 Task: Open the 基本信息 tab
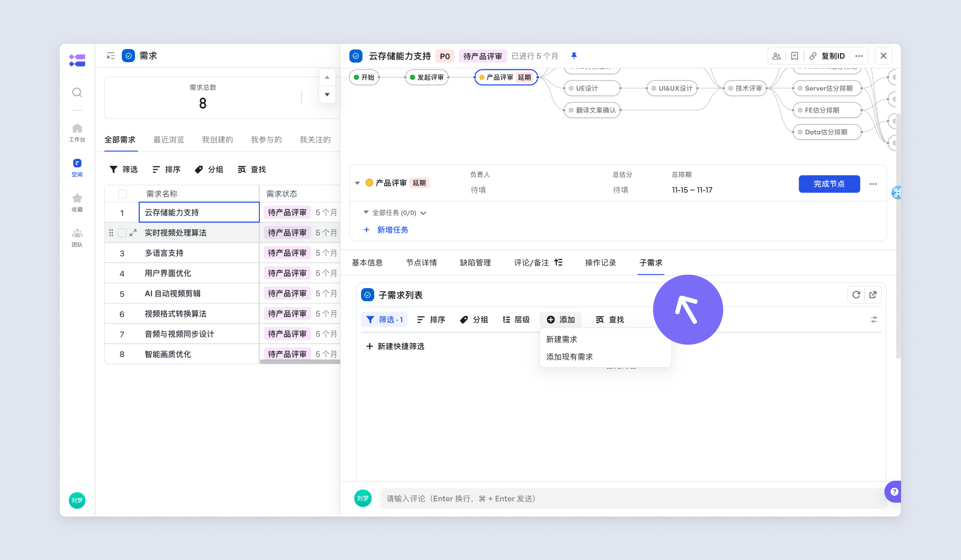367,262
